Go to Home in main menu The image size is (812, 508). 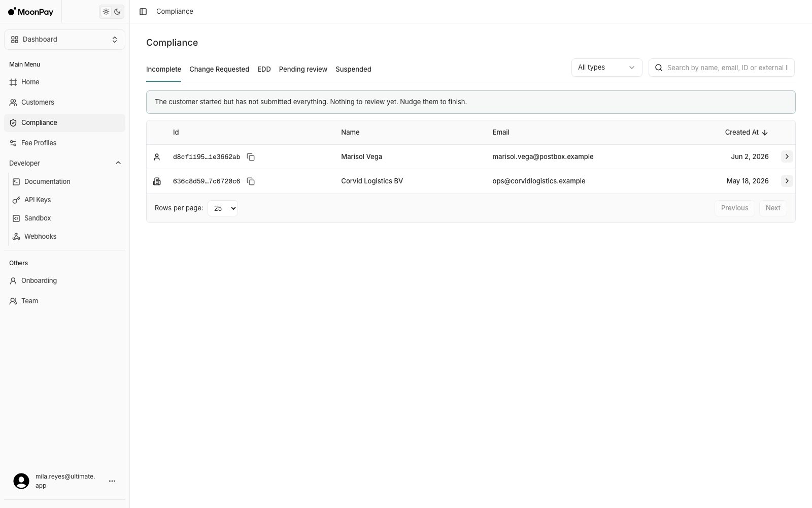tap(64, 82)
